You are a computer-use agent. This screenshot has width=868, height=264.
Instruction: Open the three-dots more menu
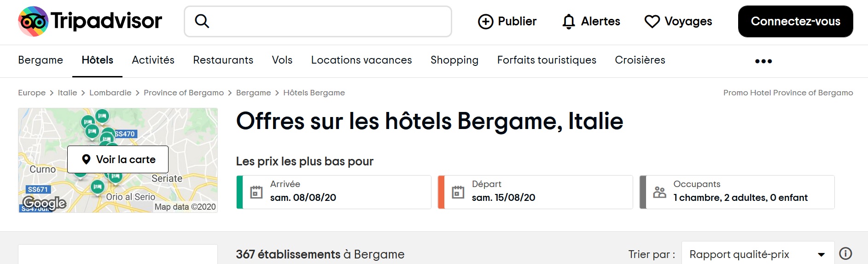point(763,61)
